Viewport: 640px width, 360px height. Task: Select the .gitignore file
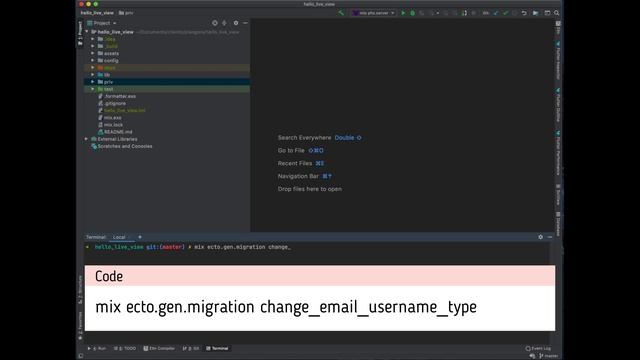112,103
